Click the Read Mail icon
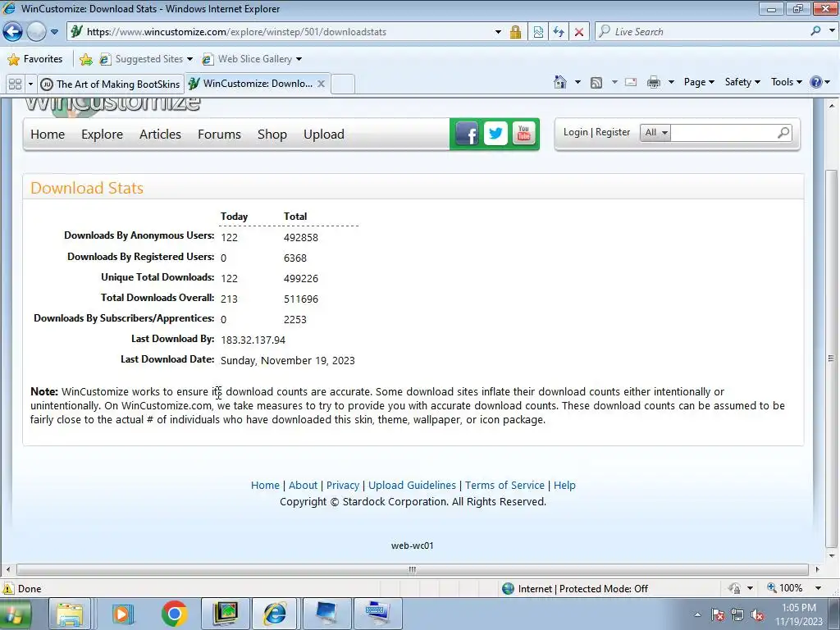This screenshot has height=630, width=840. 631,82
